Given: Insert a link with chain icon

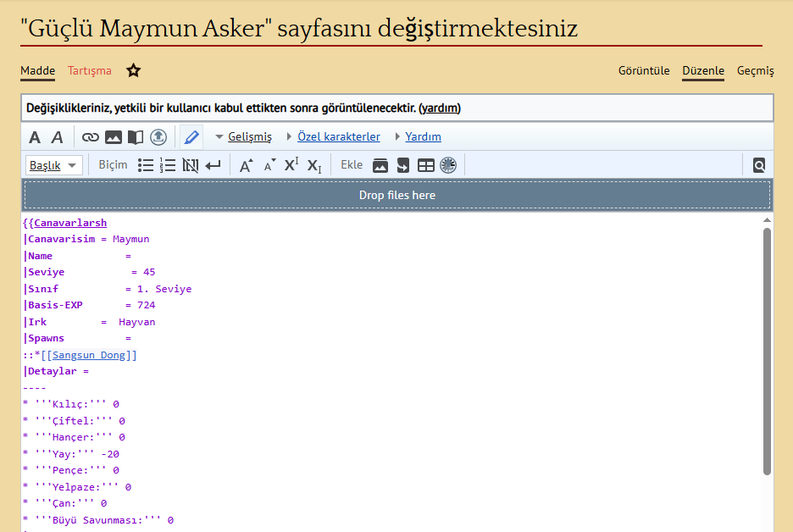Looking at the screenshot, I should (91, 137).
